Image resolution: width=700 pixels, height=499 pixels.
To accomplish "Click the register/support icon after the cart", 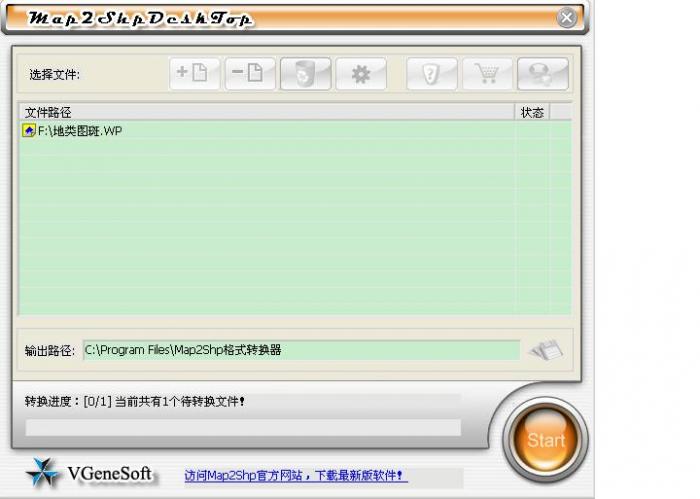I will click(543, 74).
